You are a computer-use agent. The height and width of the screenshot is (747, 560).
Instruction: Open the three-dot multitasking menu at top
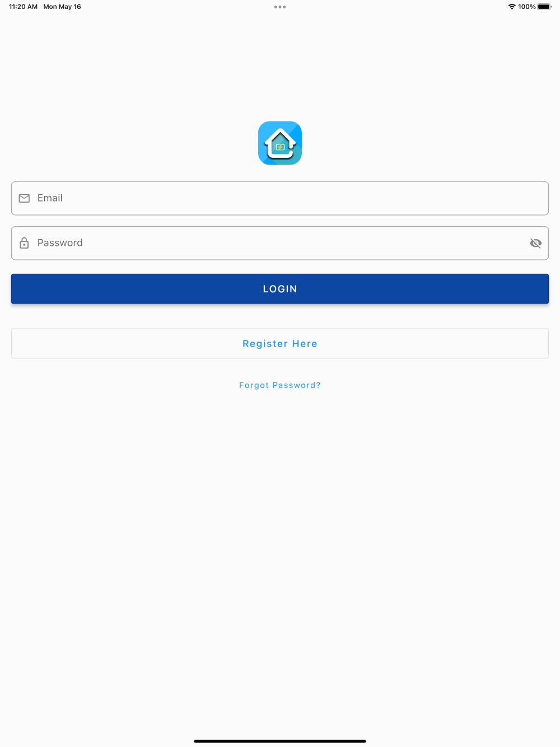pyautogui.click(x=280, y=7)
